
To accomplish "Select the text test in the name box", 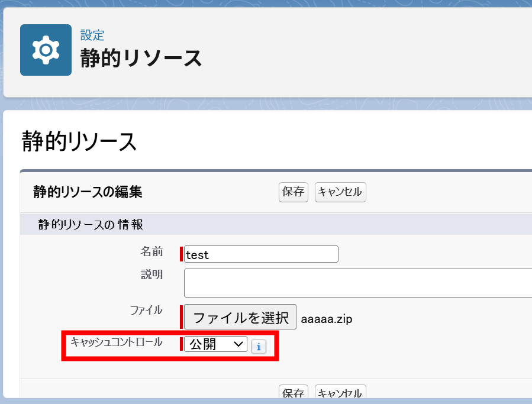I will tap(199, 254).
